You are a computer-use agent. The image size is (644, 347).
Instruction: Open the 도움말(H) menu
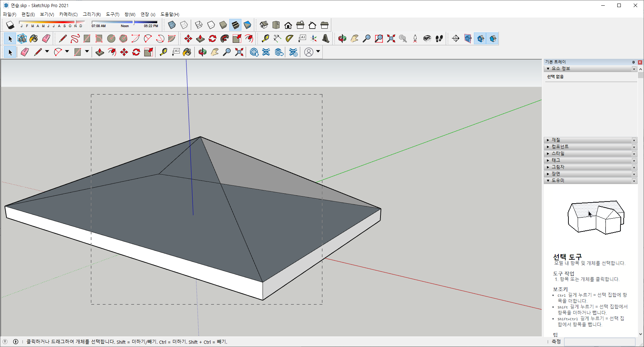170,15
